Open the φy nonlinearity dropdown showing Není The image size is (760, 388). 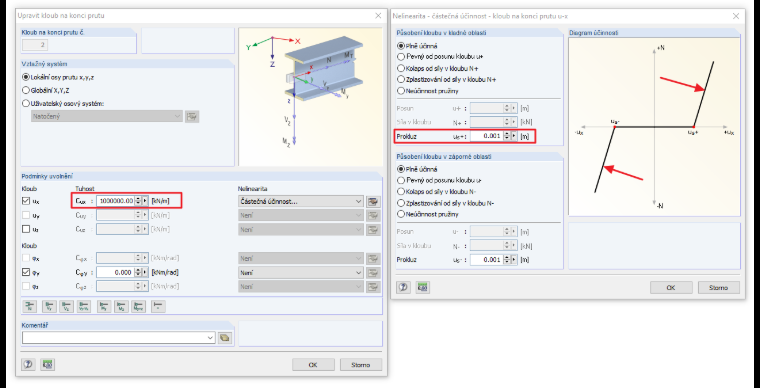coord(301,273)
